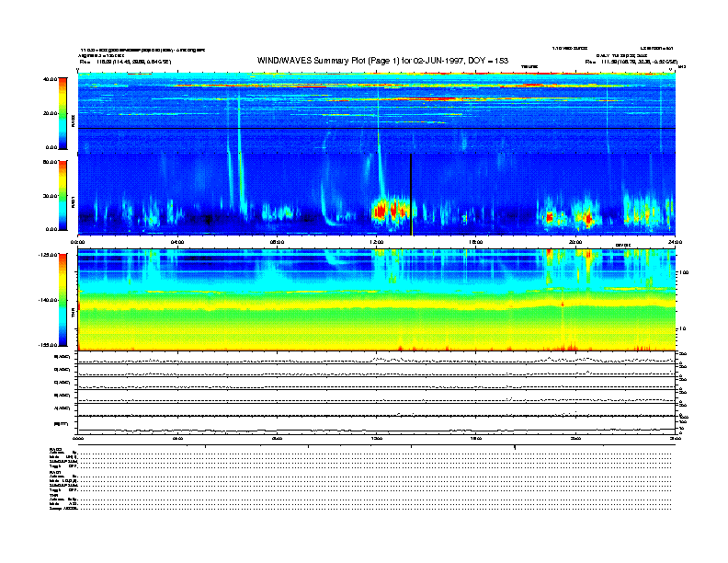Click the RAD1 panel color scale bar
Image resolution: width=728 pixels, height=563 pixels.
(63, 196)
